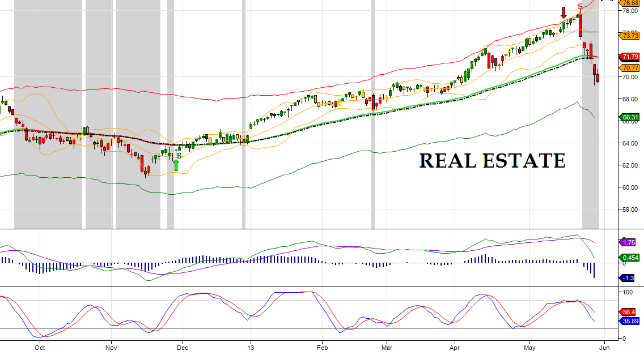
Task: Select the blue -1.3 histogram value tag
Action: point(628,278)
